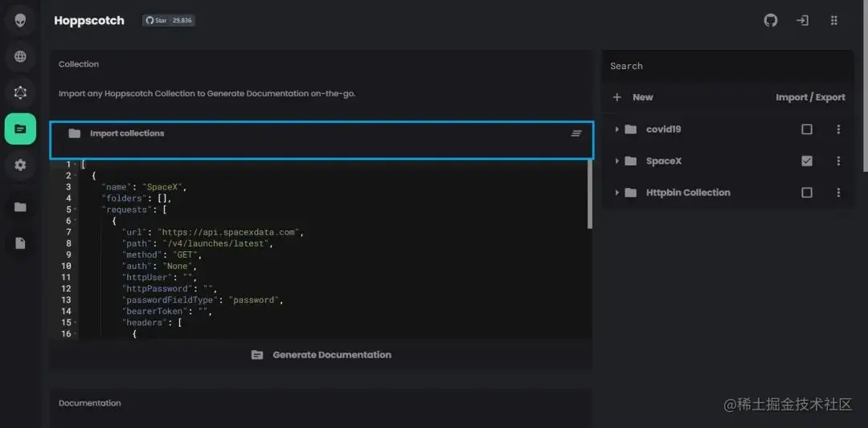Screen dimensions: 868x428
Task: Open the GraphQL icon in sidebar
Action: tap(20, 93)
